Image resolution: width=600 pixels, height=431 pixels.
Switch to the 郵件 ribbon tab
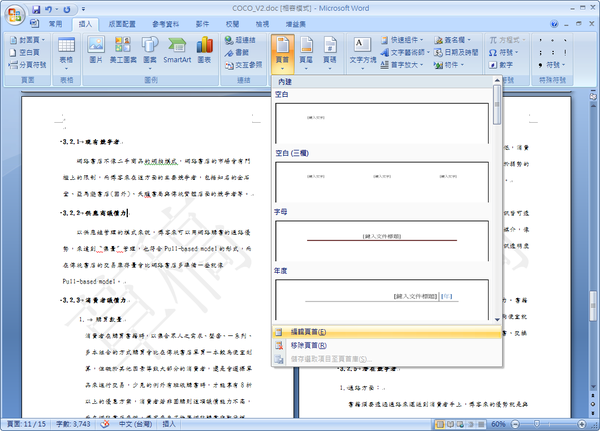pyautogui.click(x=202, y=24)
